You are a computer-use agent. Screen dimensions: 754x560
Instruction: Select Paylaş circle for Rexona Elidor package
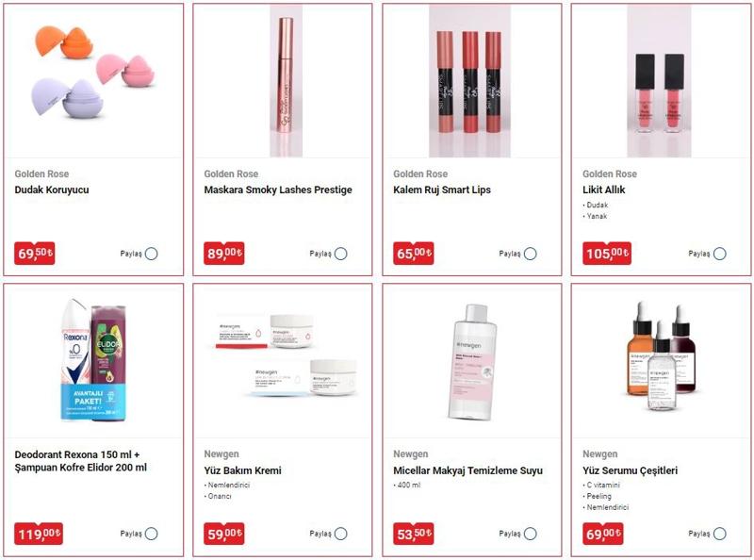point(152,534)
